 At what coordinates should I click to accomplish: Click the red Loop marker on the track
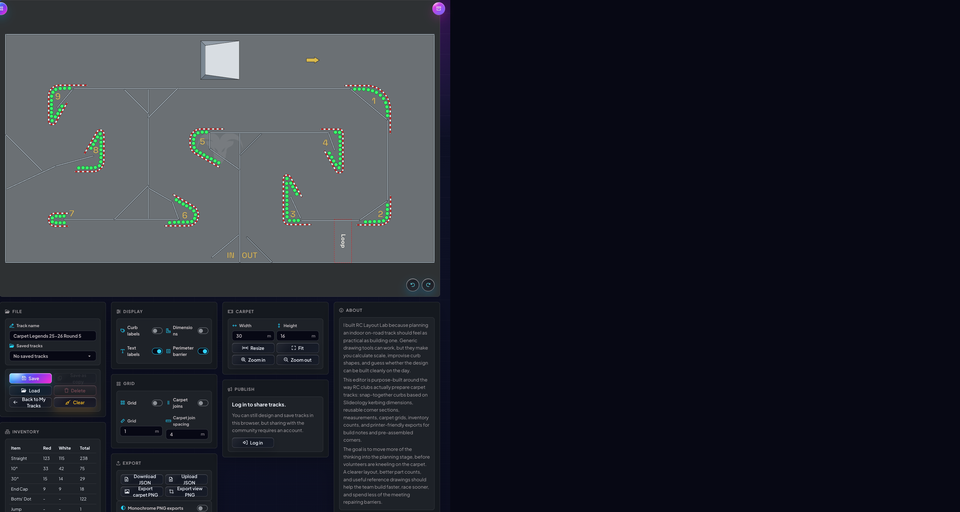pos(343,241)
